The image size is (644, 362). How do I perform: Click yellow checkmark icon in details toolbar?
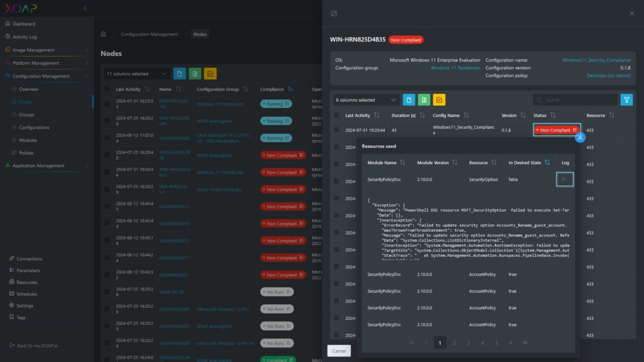coord(439,100)
